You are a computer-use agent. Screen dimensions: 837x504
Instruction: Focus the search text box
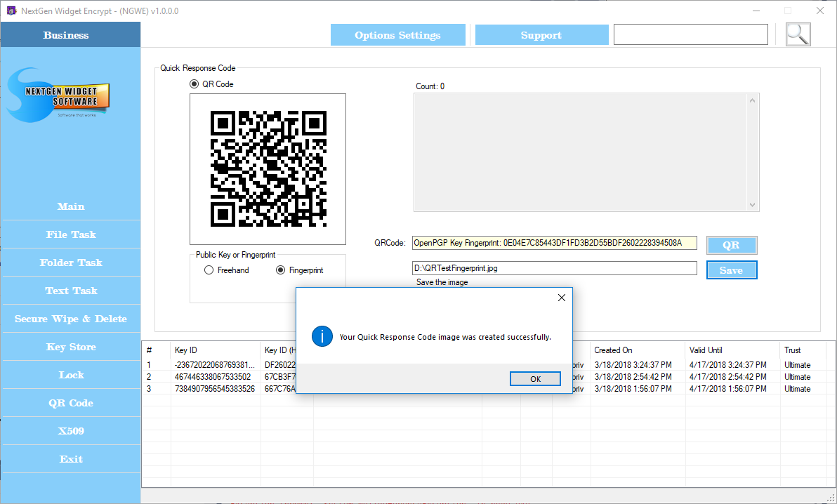(691, 34)
